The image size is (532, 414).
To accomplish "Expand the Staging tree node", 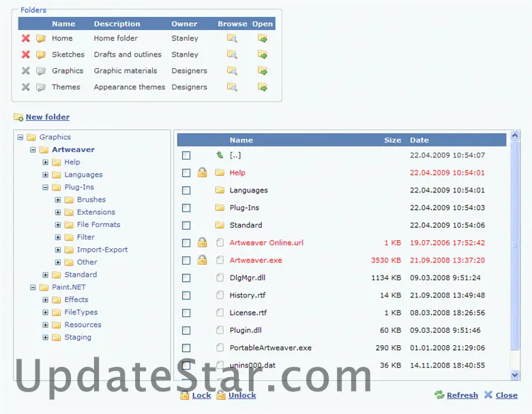I will coord(46,338).
